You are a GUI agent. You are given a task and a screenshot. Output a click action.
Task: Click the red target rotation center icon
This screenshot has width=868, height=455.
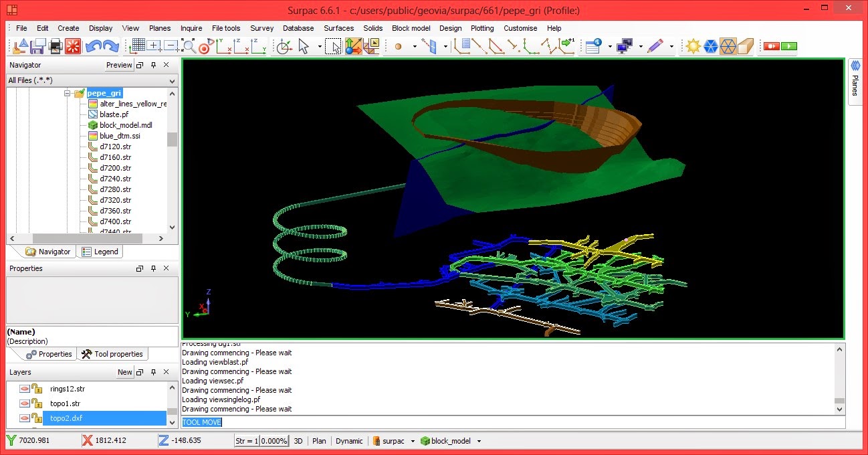coord(206,46)
